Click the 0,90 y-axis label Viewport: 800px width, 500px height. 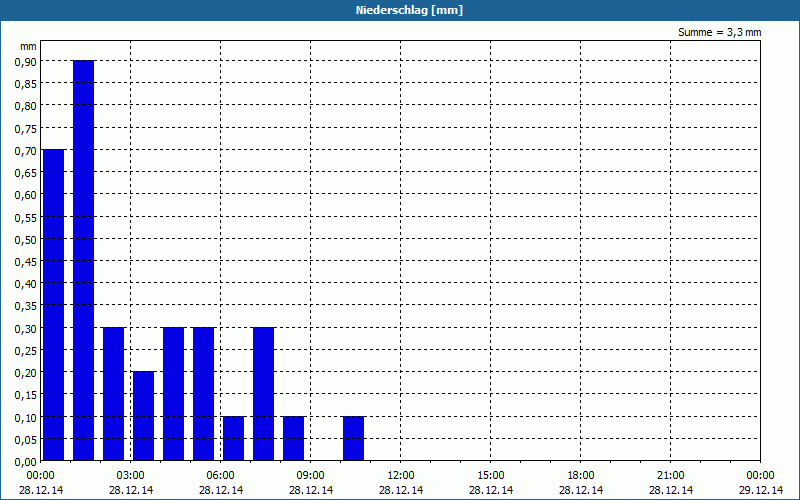26,61
